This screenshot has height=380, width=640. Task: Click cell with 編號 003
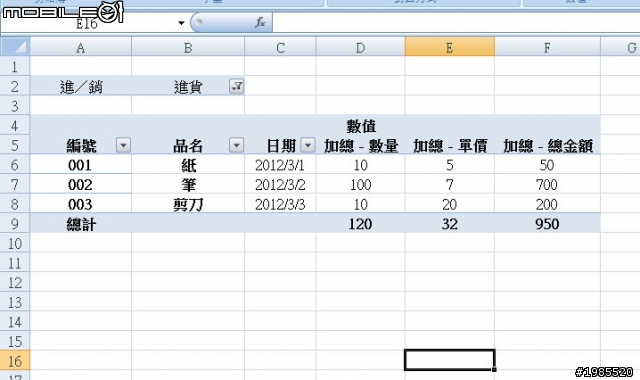pos(80,204)
